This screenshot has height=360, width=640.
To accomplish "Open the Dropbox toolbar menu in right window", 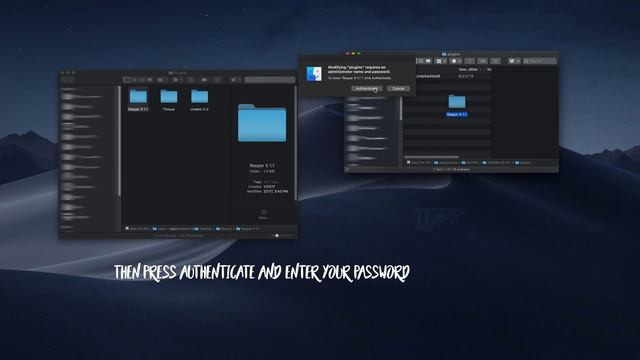I will pos(514,61).
